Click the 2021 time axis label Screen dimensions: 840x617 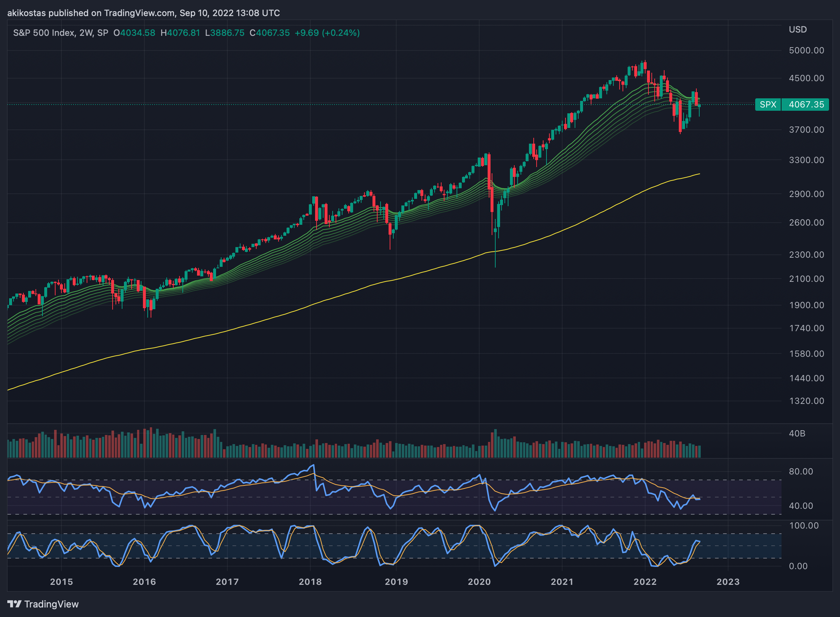pyautogui.click(x=563, y=582)
